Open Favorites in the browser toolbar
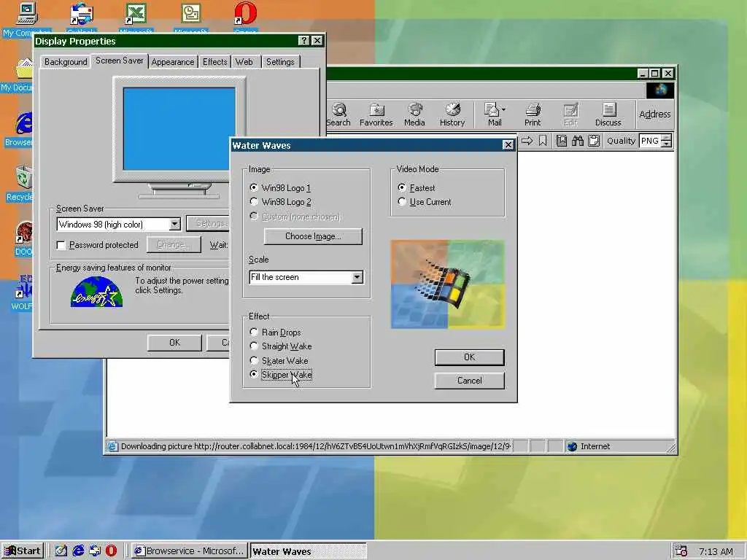The height and width of the screenshot is (560, 747). tap(376, 114)
